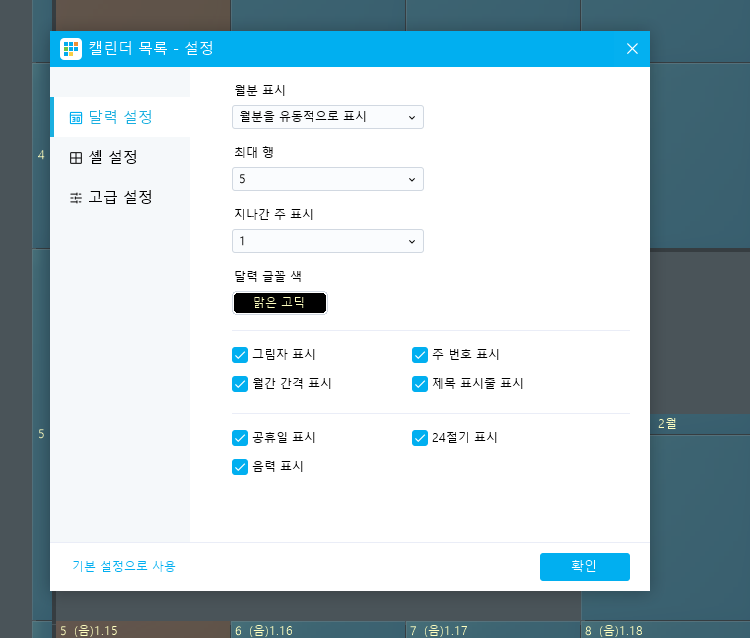Confirm settings with 확인 button
Image resolution: width=750 pixels, height=638 pixels.
[x=585, y=567]
